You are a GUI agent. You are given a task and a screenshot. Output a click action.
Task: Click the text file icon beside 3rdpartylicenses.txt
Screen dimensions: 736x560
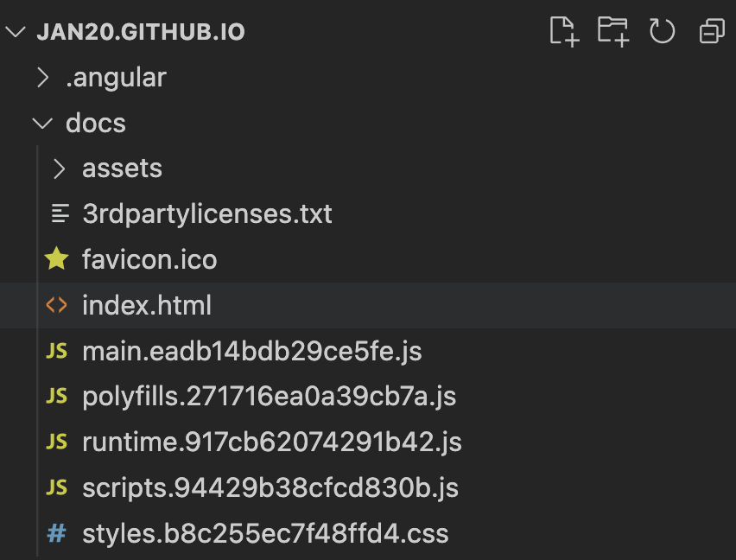60,213
